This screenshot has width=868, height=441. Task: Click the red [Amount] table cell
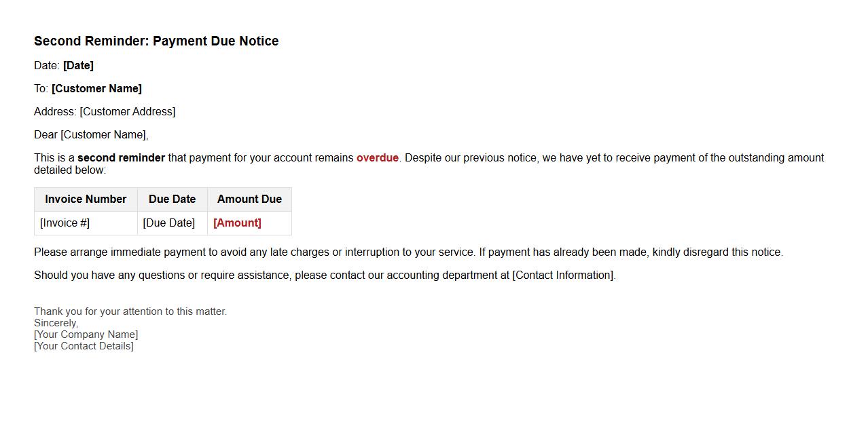coord(237,223)
